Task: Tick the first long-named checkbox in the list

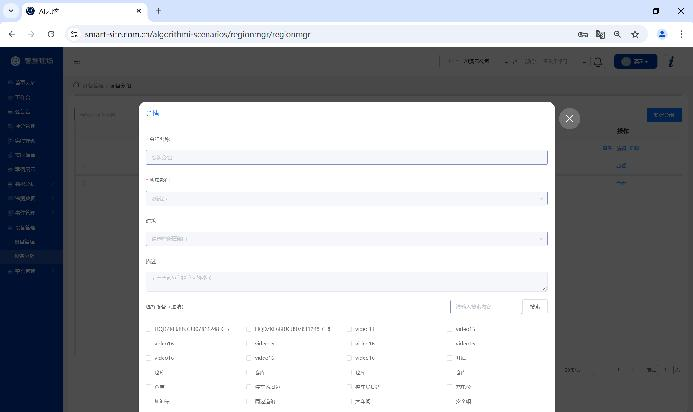Action: tap(148, 329)
